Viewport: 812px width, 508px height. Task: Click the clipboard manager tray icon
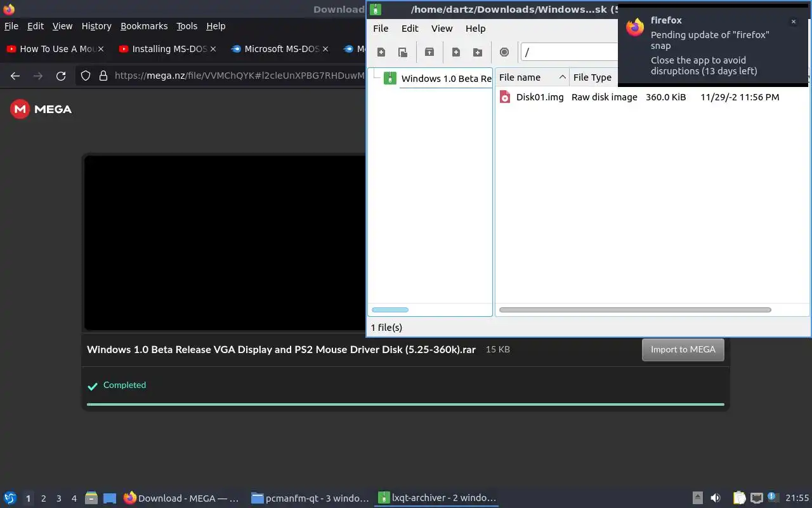click(739, 498)
